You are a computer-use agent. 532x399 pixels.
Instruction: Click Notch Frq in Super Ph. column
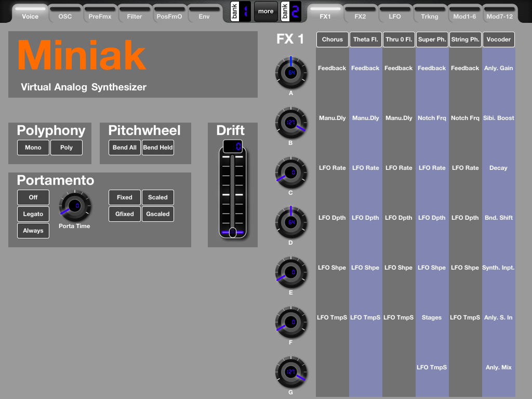(x=432, y=118)
